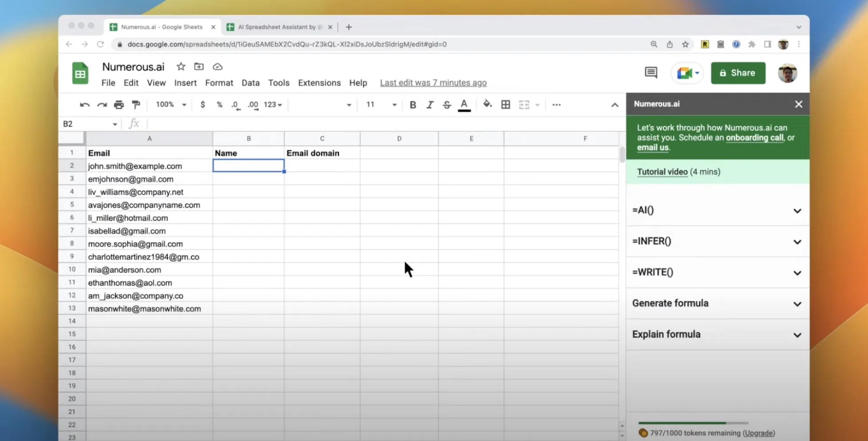Open the merge cells dropdown arrow

[537, 105]
